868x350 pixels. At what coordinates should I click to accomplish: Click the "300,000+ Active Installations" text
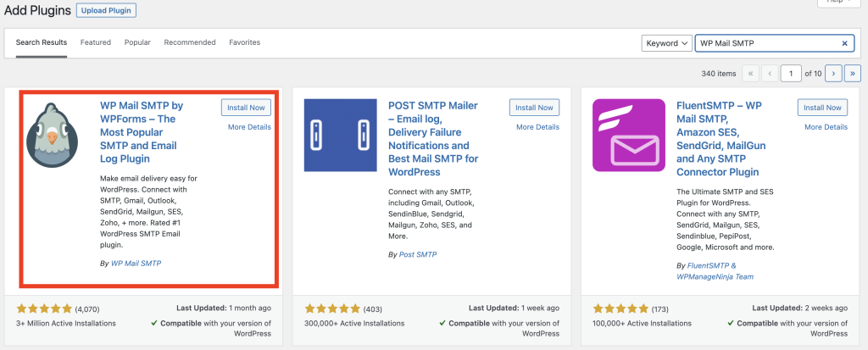tap(355, 324)
